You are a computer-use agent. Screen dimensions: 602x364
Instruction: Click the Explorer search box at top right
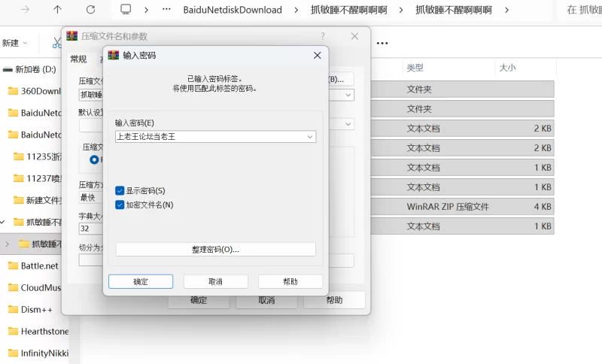(579, 10)
